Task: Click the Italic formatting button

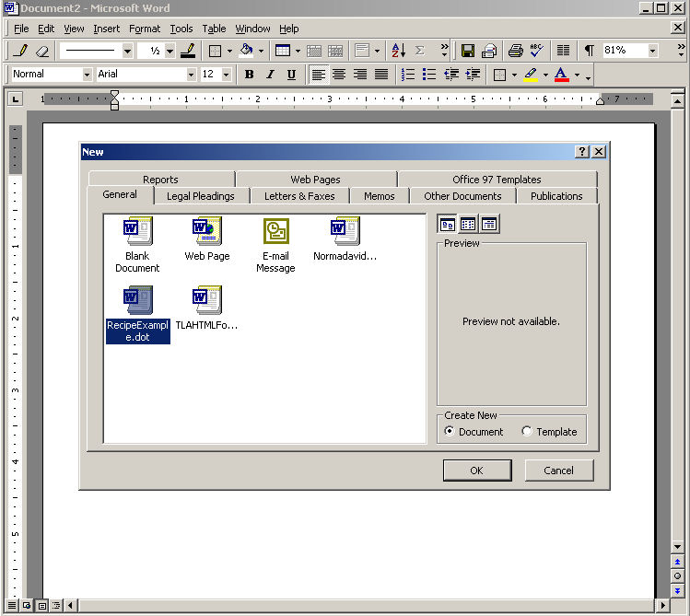Action: point(270,75)
